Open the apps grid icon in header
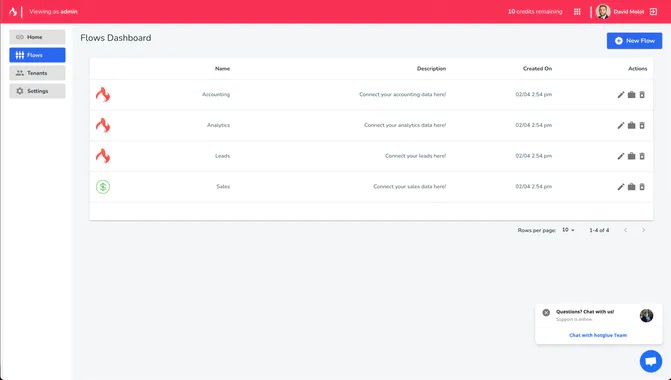This screenshot has height=380, width=671. pyautogui.click(x=577, y=12)
